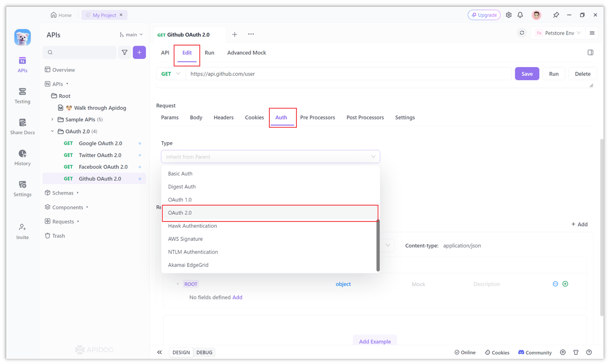Expand the Requests section

point(78,221)
